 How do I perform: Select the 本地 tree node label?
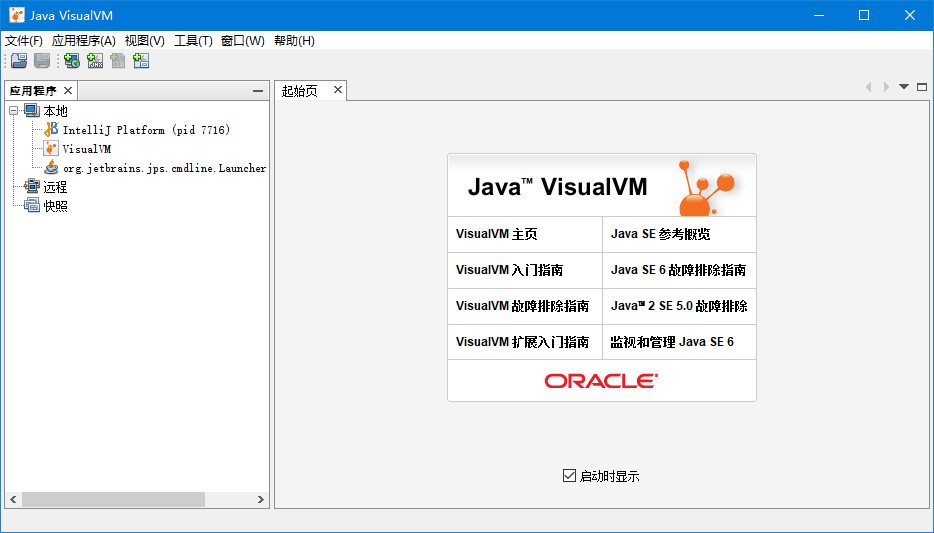point(55,111)
